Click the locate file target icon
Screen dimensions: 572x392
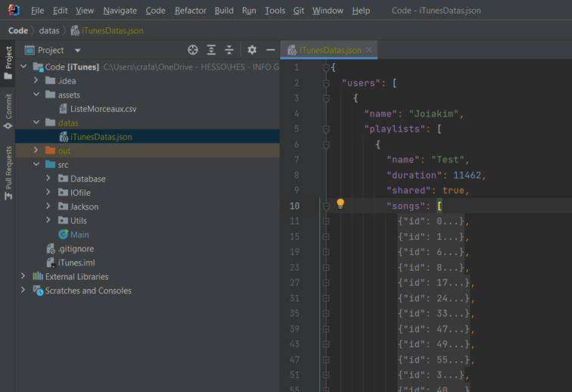tap(193, 50)
